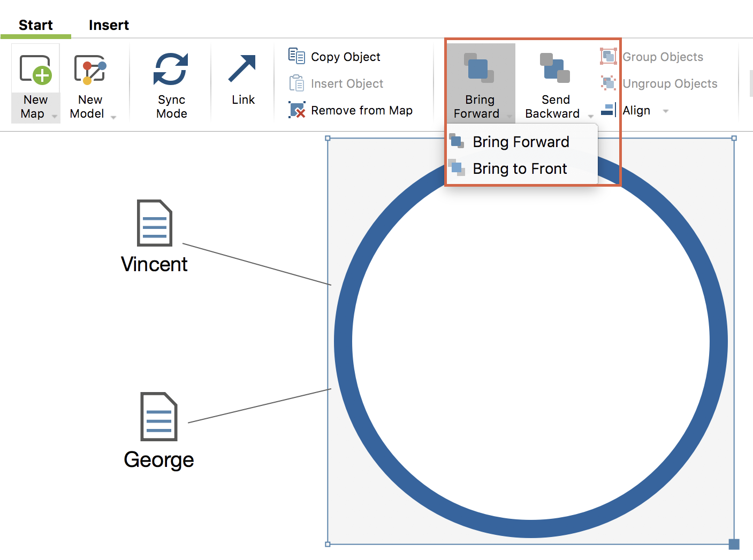Select the Vincent document on map
The image size is (753, 560).
(x=155, y=223)
